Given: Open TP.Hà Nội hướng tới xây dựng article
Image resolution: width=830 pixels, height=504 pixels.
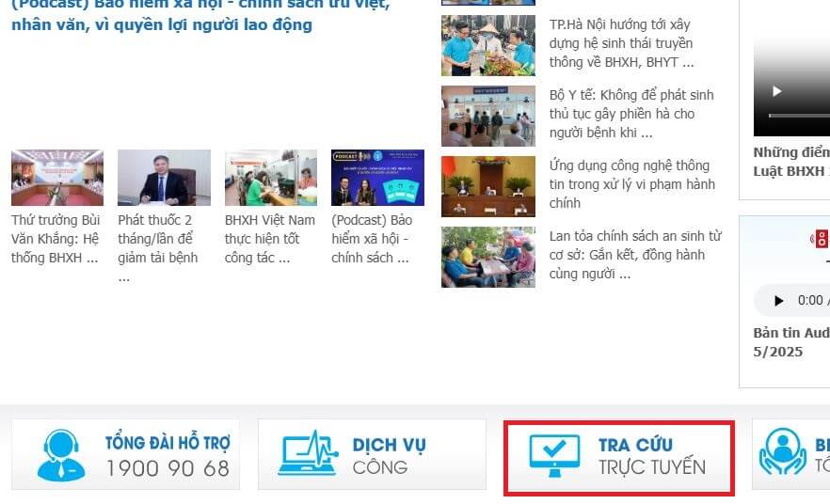Looking at the screenshot, I should [x=621, y=43].
